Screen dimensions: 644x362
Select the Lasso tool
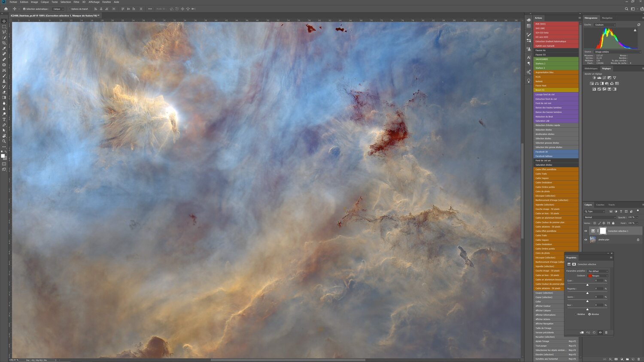[4, 32]
